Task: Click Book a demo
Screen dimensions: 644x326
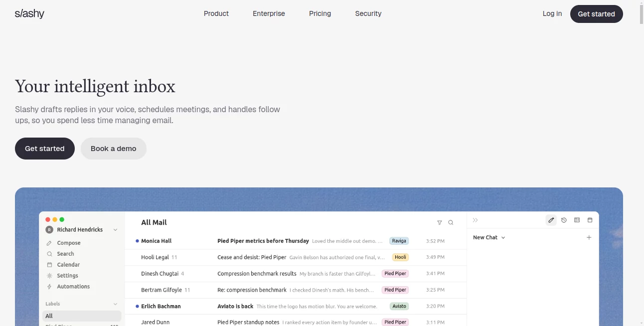Action: (114, 149)
